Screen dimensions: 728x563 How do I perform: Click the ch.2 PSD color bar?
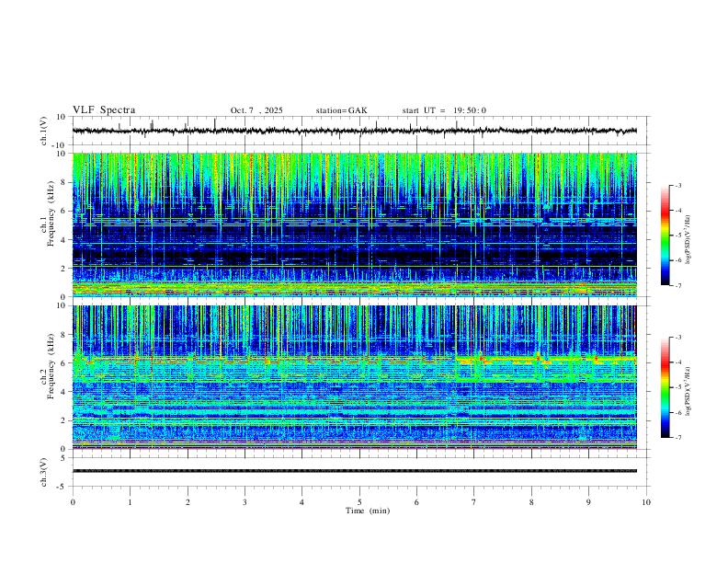click(x=665, y=387)
